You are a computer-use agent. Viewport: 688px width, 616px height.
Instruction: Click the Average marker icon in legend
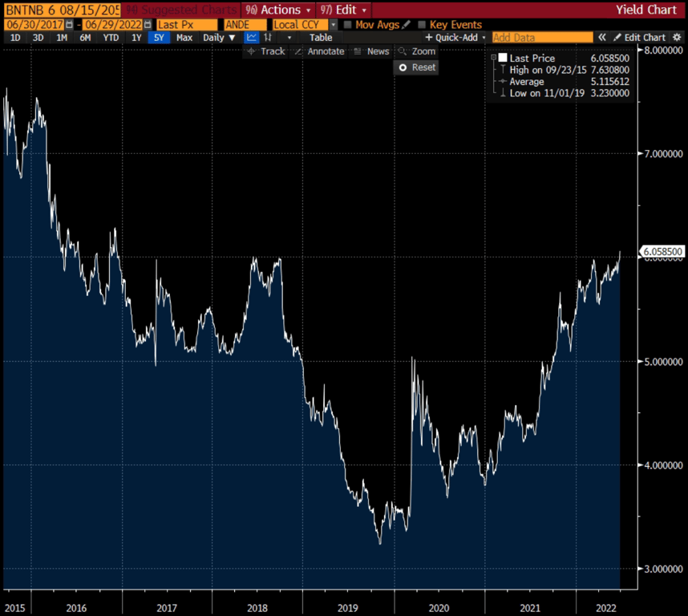[503, 81]
